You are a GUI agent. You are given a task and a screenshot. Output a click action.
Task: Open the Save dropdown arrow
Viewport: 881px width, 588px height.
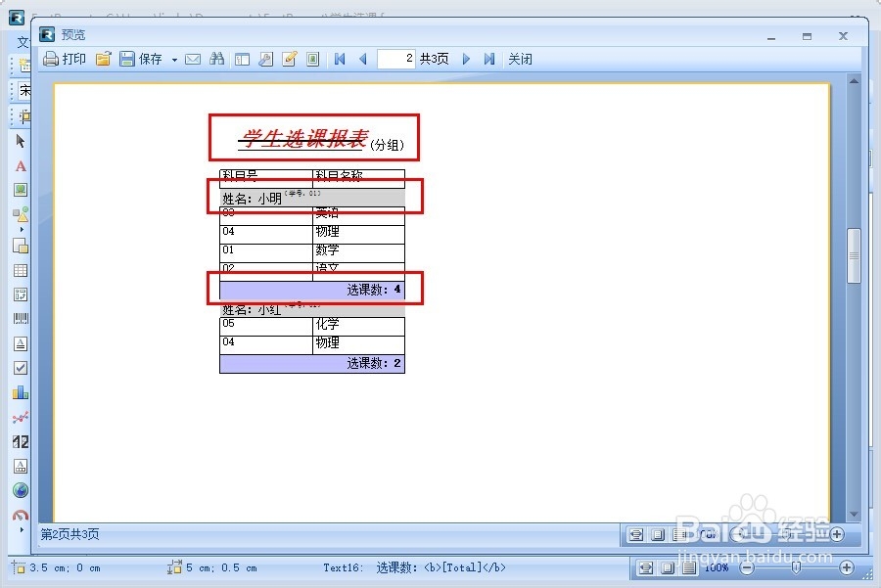[x=174, y=59]
